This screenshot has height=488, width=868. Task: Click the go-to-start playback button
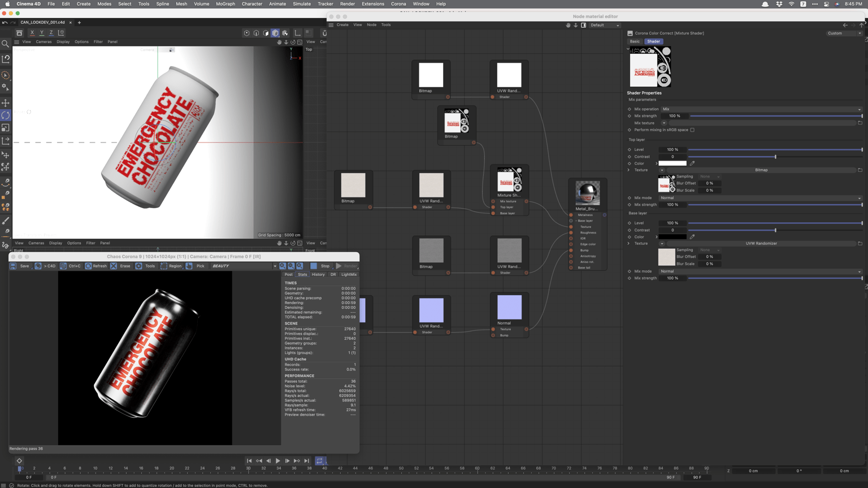pyautogui.click(x=249, y=461)
